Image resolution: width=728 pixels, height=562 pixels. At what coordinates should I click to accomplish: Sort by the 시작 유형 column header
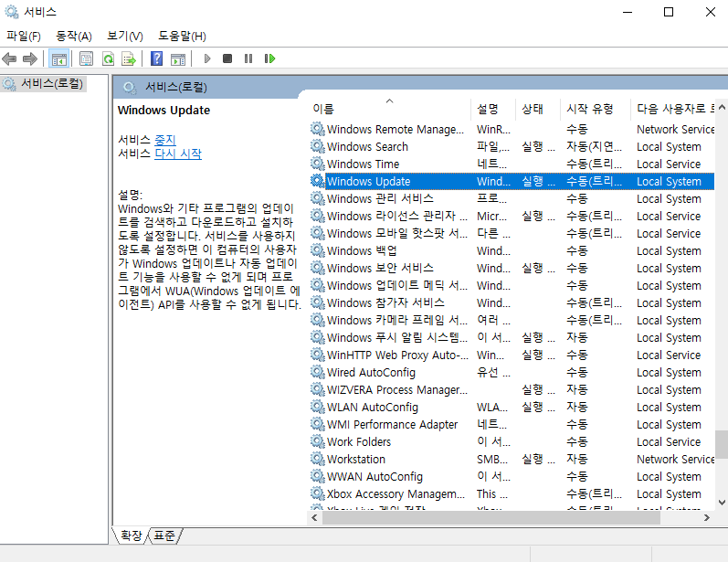(596, 109)
